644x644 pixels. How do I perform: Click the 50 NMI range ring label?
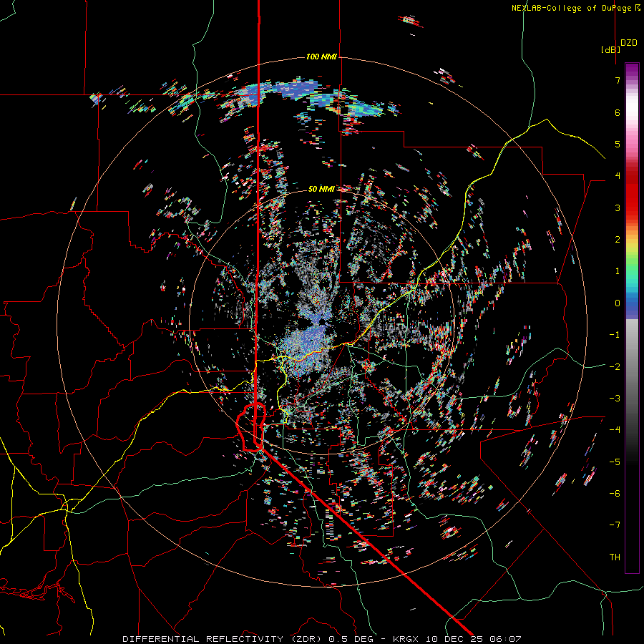[x=321, y=189]
